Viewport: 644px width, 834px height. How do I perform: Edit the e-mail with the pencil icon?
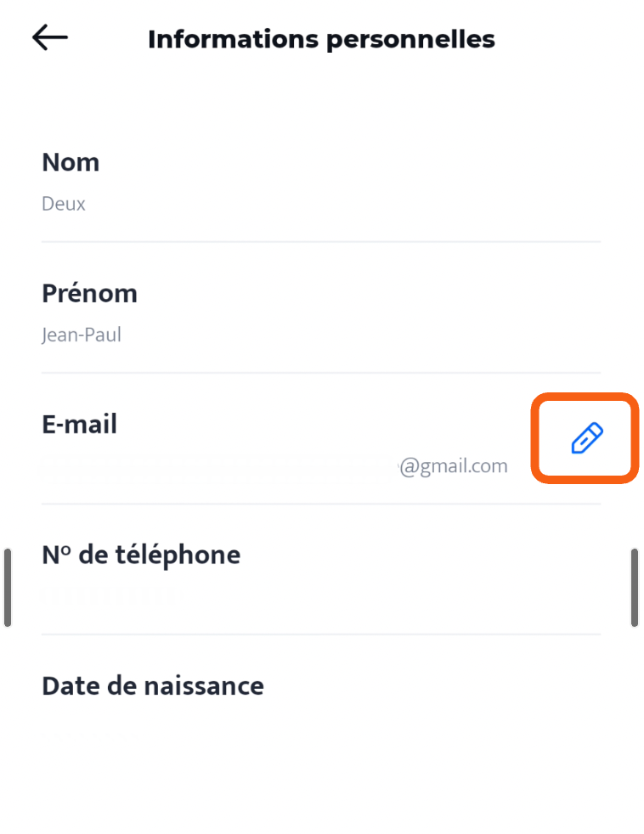586,438
